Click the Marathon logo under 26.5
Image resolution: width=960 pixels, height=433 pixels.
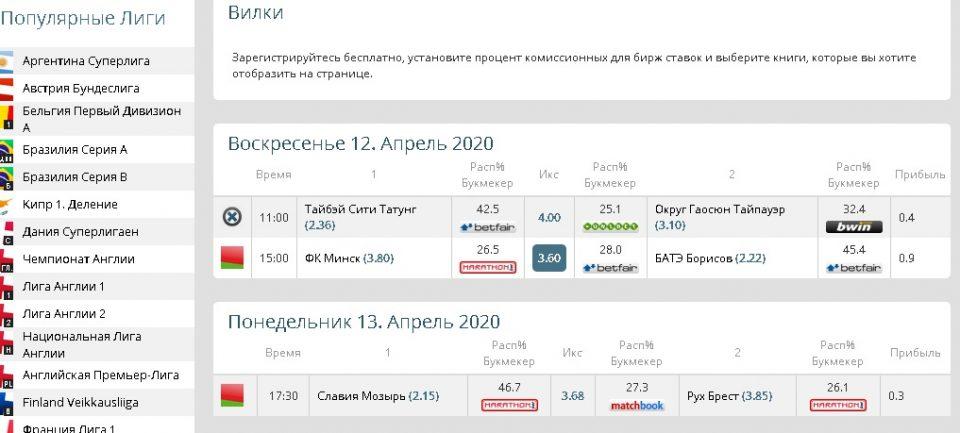click(487, 267)
